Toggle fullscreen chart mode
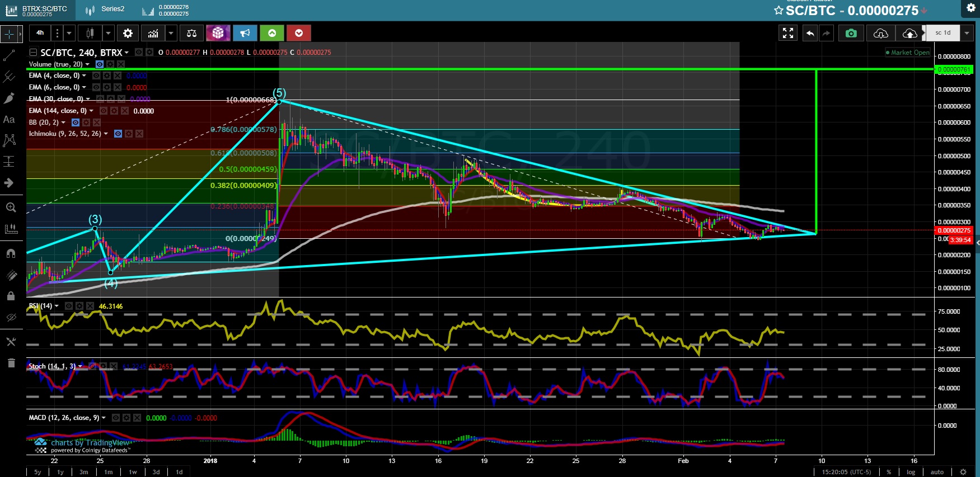Viewport: 980px width, 477px height. coord(788,33)
